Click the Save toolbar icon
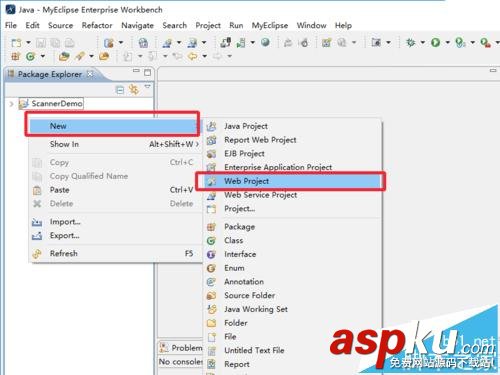This screenshot has height=375, width=500. pos(41,43)
